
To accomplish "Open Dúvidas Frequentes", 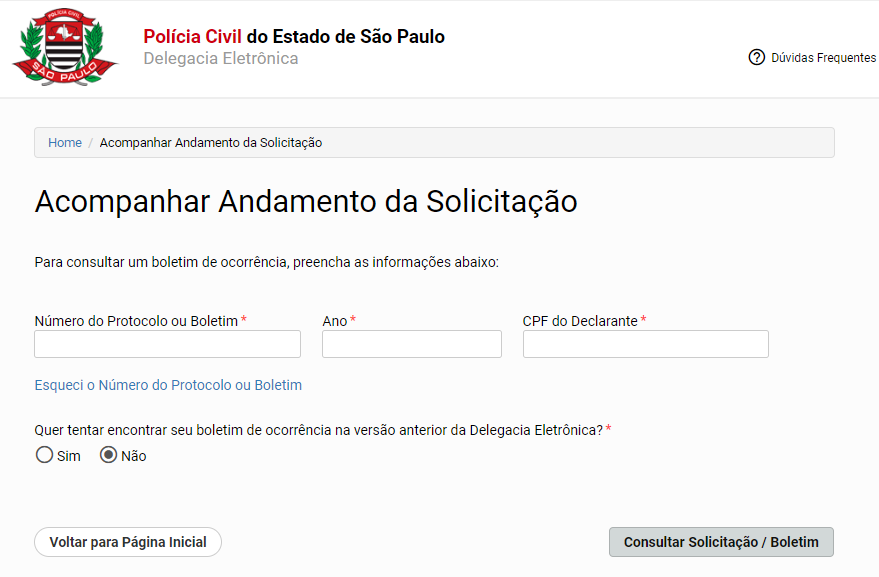I will [x=820, y=58].
